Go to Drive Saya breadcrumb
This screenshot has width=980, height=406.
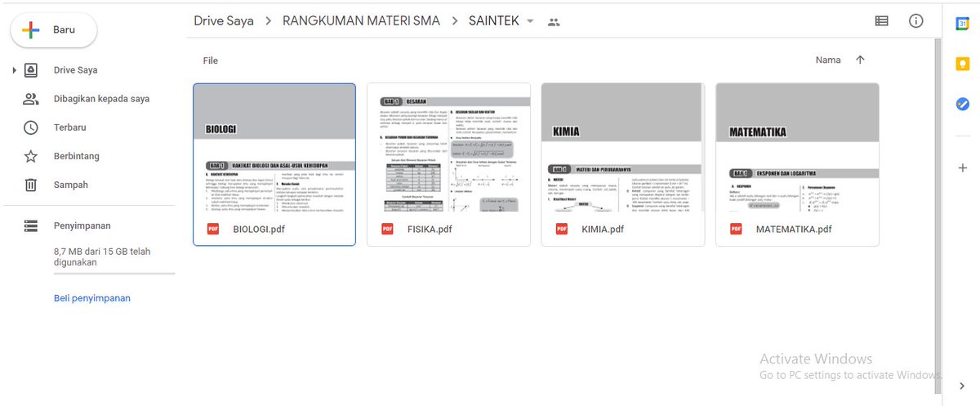pos(224,20)
